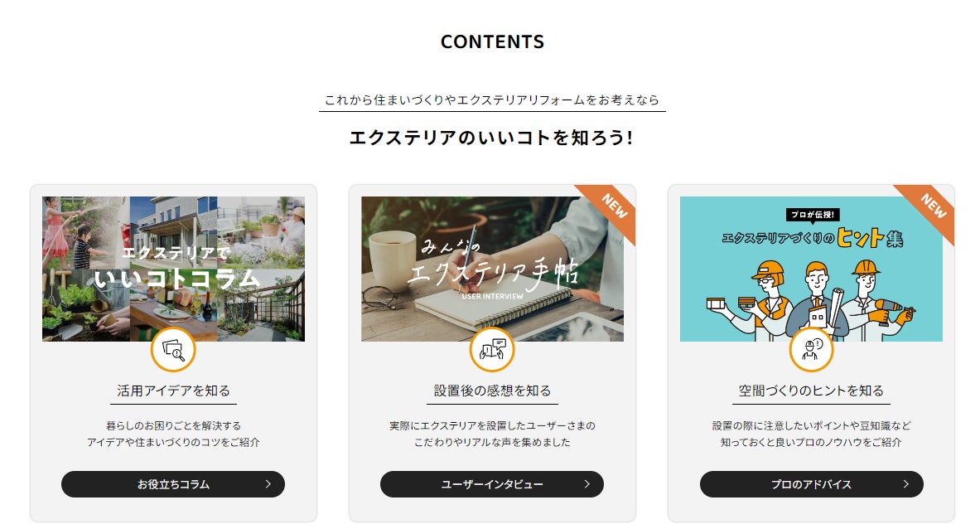Click the CONTENTS section title

[493, 42]
